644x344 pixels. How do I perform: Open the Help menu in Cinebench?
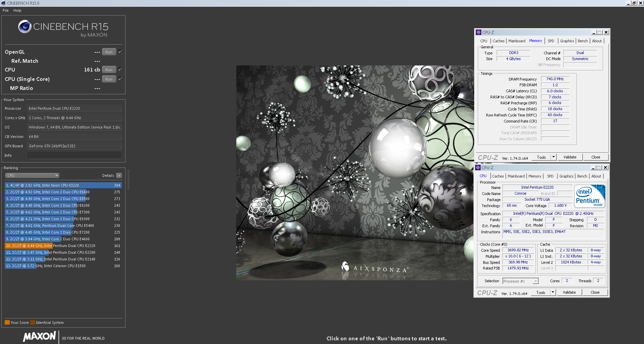(x=17, y=10)
